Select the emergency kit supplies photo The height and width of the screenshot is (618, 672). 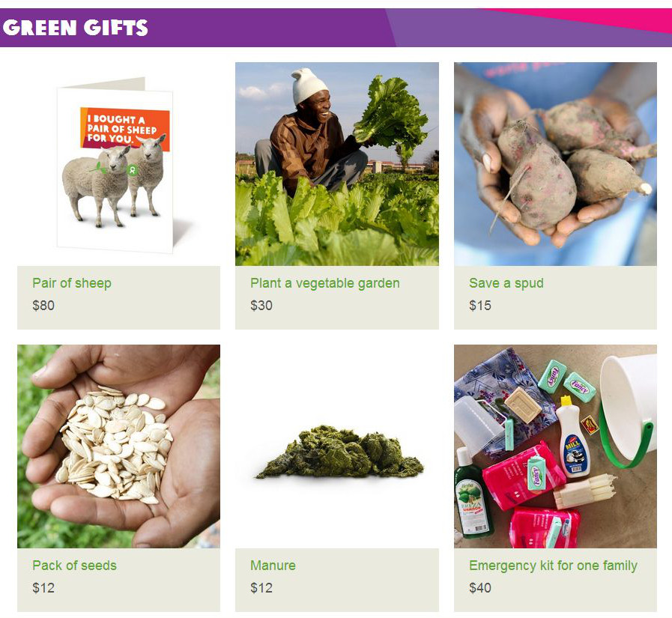tap(555, 446)
